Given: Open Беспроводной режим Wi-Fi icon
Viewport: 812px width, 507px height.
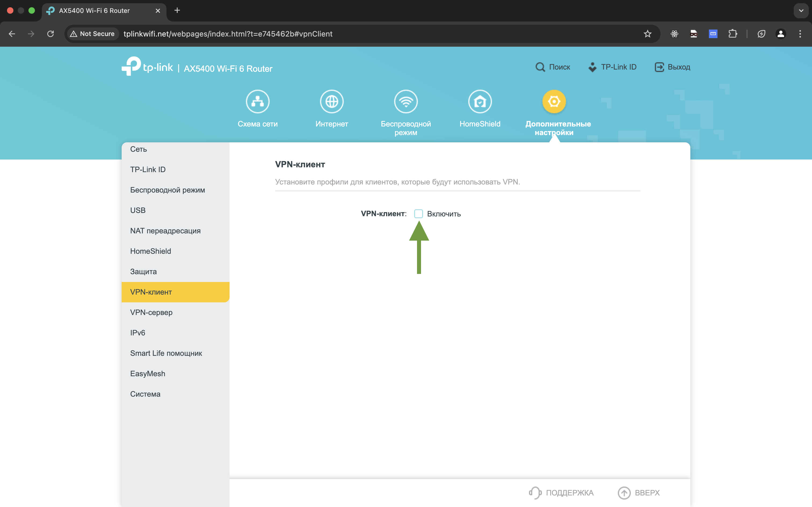Looking at the screenshot, I should click(x=406, y=101).
